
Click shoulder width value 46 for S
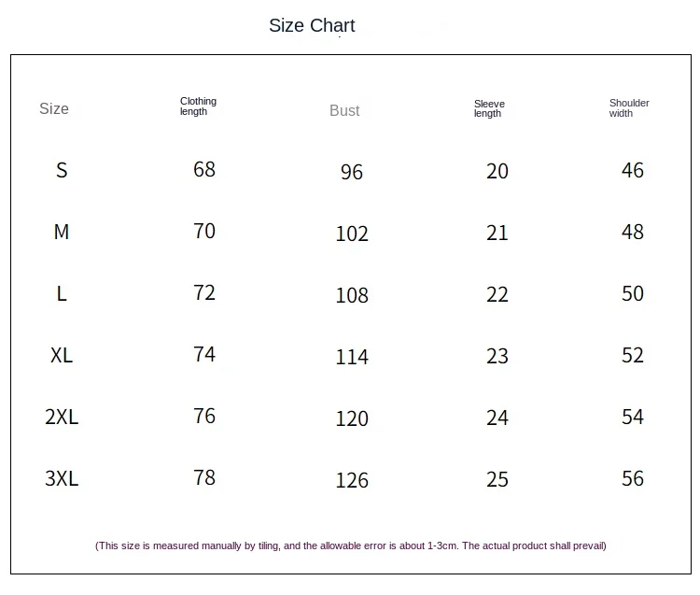click(633, 170)
